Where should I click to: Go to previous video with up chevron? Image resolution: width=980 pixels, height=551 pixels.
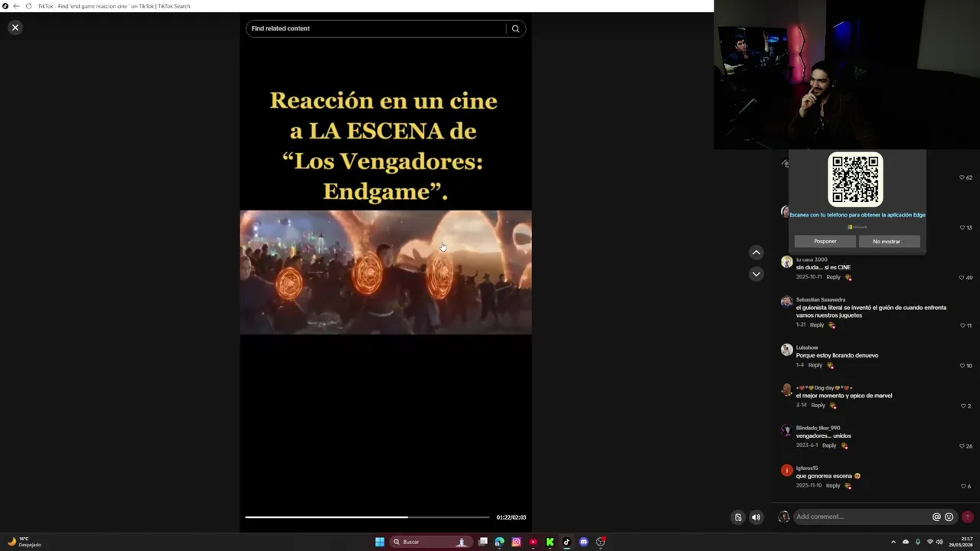click(x=756, y=253)
